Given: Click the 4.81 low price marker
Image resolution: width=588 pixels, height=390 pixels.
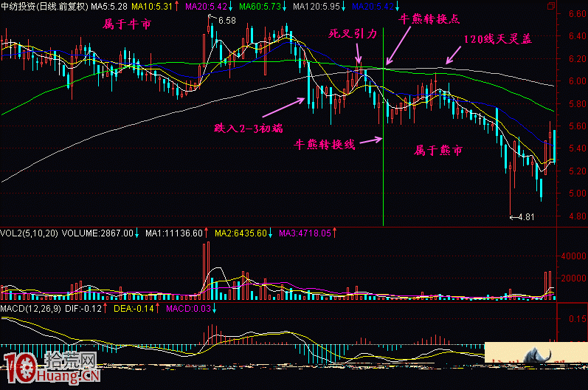Looking at the screenshot, I should click(525, 217).
